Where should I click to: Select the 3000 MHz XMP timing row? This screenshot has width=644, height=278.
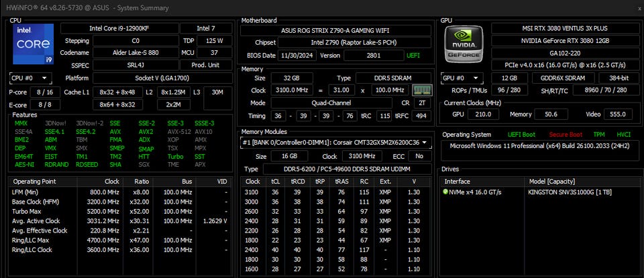click(x=335, y=202)
